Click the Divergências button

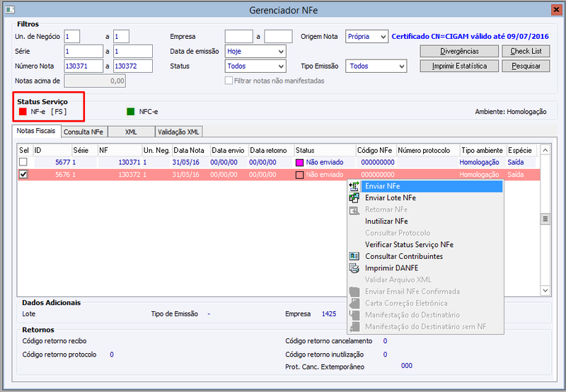(459, 51)
